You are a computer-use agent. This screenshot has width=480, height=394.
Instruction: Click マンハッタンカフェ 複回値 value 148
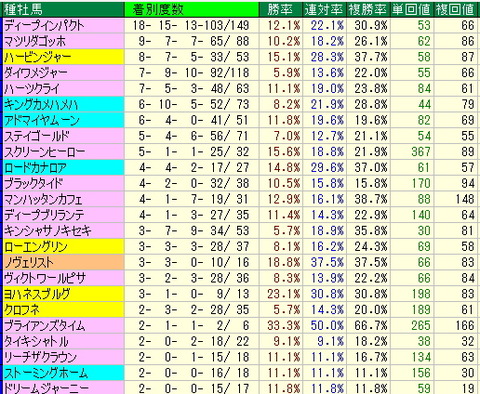click(x=465, y=199)
